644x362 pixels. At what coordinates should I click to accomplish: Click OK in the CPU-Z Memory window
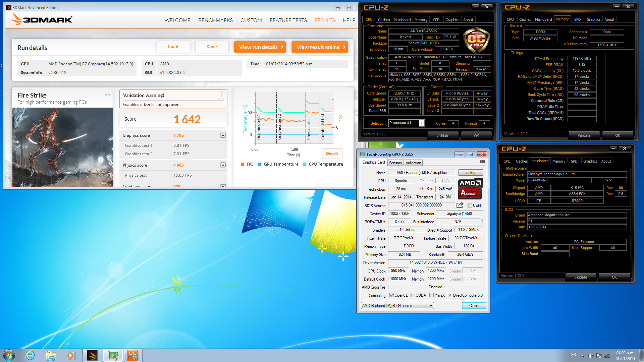click(x=618, y=135)
